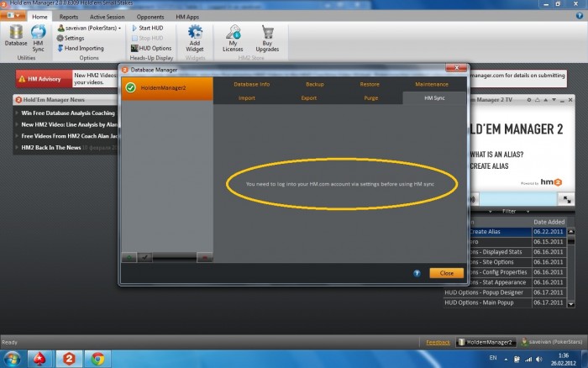Select HUD Options - Main Popup video row
Viewport: 588px width, 368px height.
[505, 302]
